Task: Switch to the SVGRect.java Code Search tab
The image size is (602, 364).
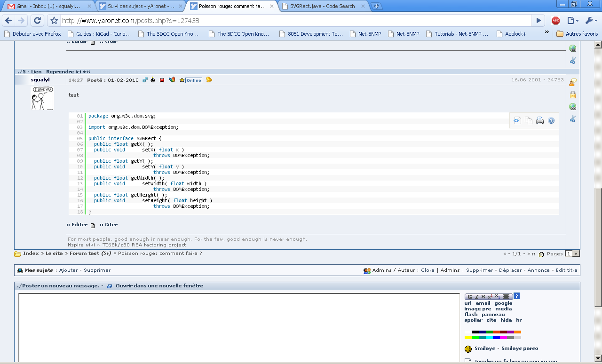Action: (x=322, y=6)
